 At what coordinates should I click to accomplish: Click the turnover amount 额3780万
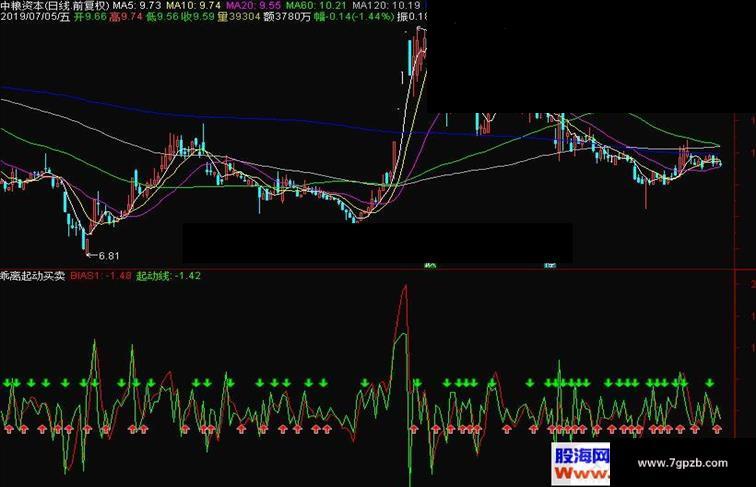coord(287,17)
